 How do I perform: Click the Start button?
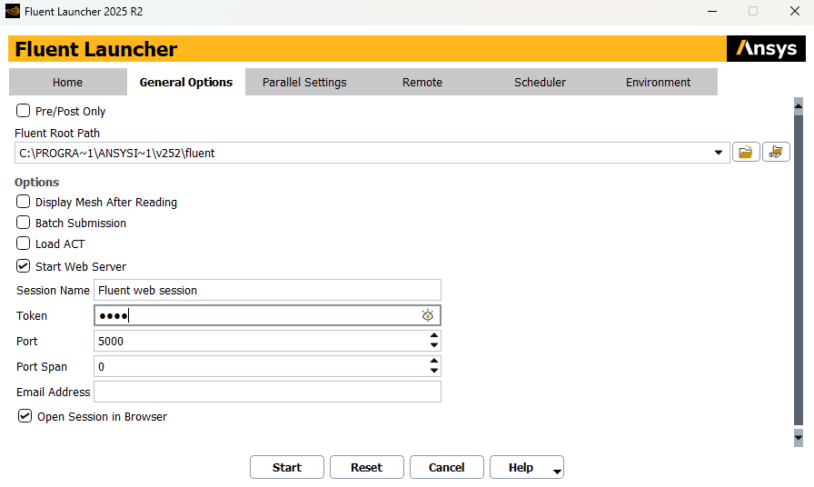tap(287, 467)
